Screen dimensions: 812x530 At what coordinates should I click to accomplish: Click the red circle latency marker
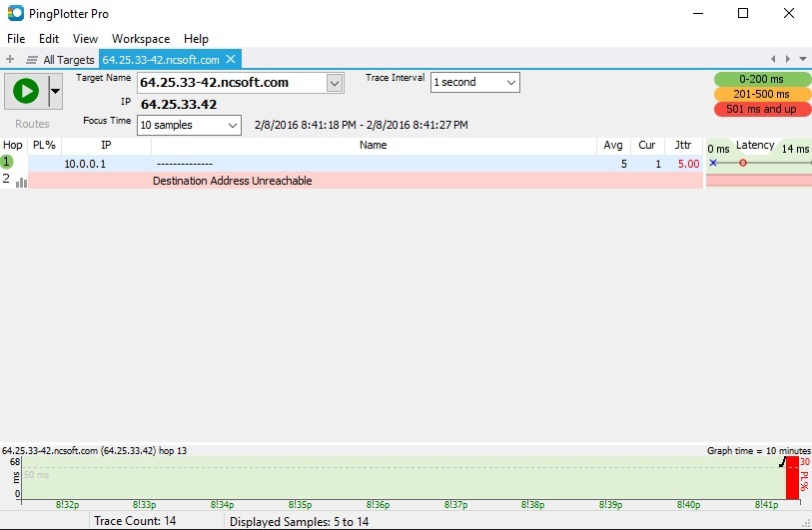(x=743, y=163)
